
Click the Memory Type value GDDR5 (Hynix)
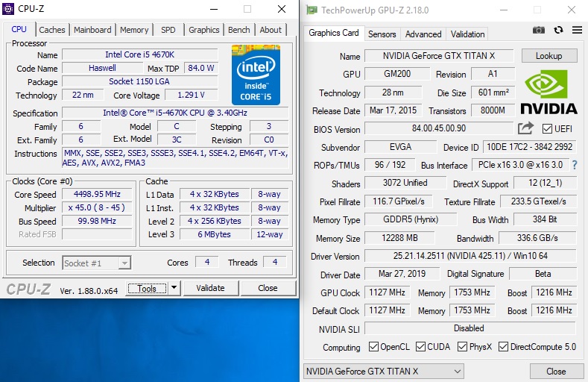tap(411, 219)
